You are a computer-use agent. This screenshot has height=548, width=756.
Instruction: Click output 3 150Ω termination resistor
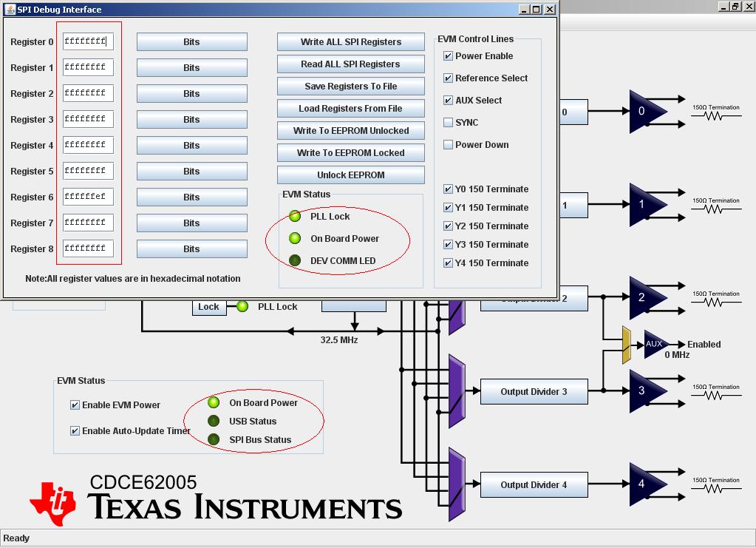[716, 395]
